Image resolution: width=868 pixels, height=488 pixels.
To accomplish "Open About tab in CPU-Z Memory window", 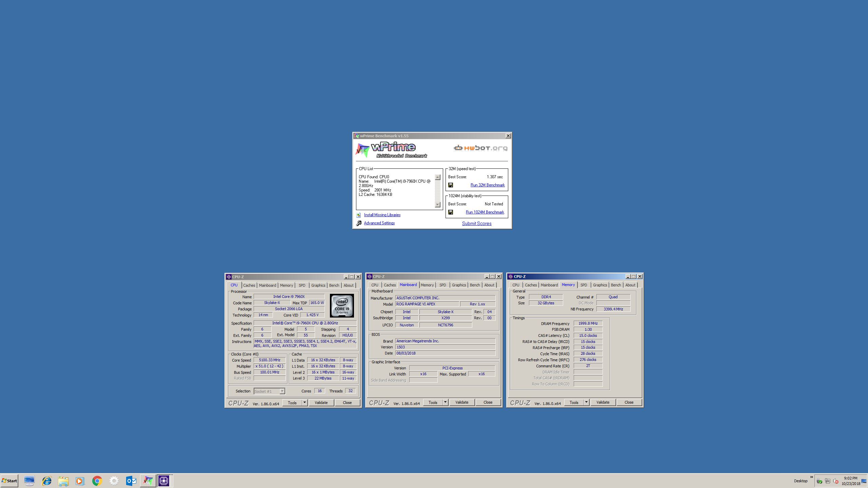I will click(630, 285).
